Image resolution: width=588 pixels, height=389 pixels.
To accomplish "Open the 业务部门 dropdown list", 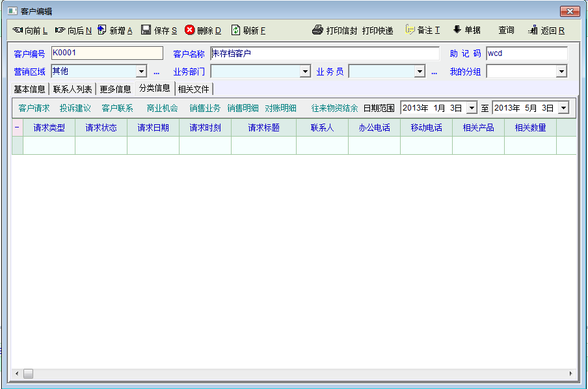I will click(x=305, y=72).
